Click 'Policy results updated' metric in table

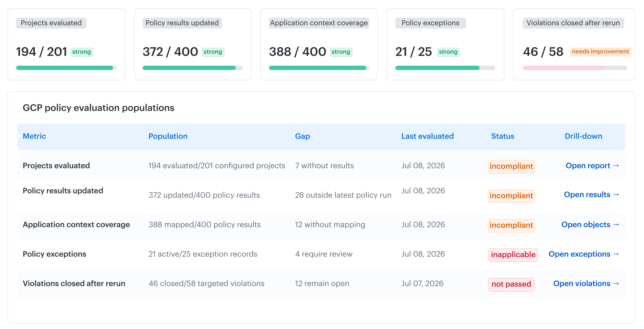click(x=63, y=191)
